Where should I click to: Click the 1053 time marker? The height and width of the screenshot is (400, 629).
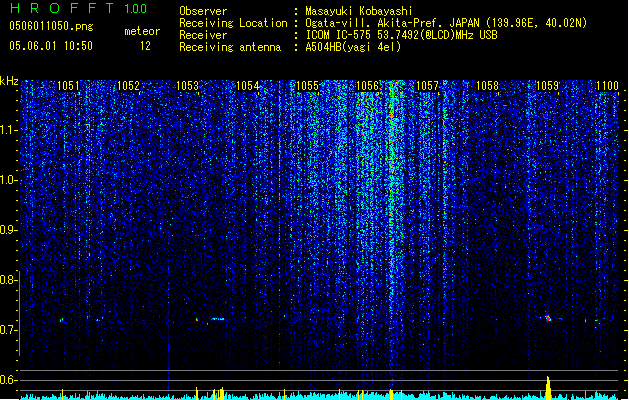tap(187, 86)
